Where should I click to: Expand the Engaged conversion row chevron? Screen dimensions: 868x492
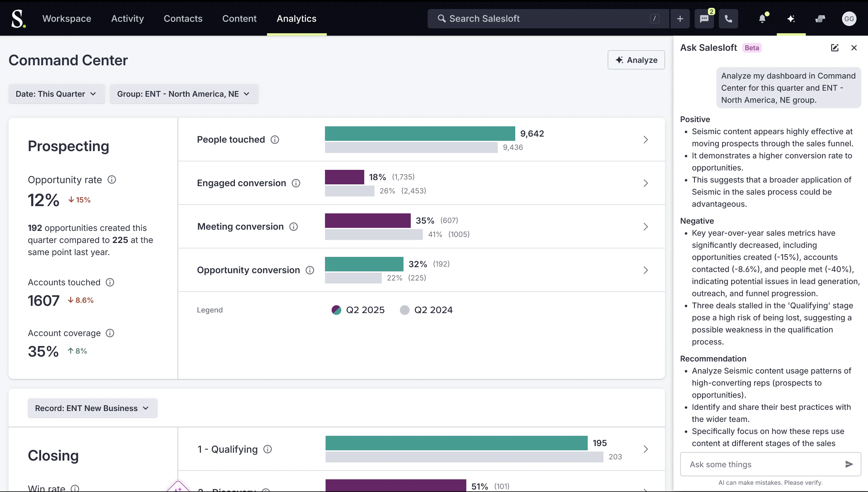pyautogui.click(x=645, y=183)
